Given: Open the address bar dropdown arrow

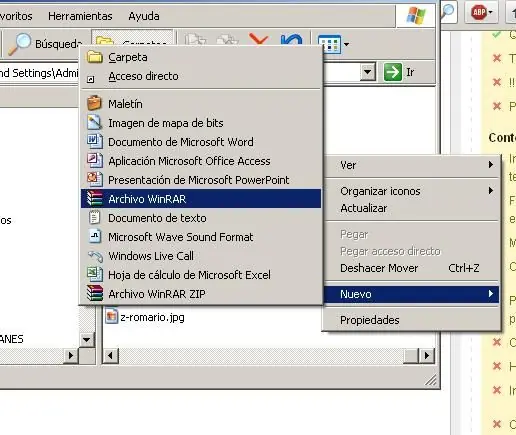Looking at the screenshot, I should tap(368, 72).
